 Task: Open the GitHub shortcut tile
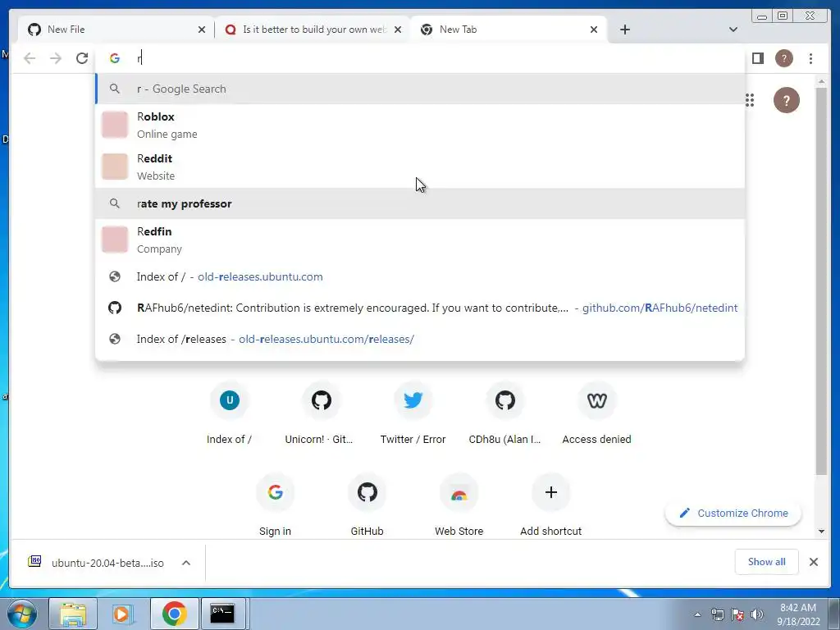[367, 505]
